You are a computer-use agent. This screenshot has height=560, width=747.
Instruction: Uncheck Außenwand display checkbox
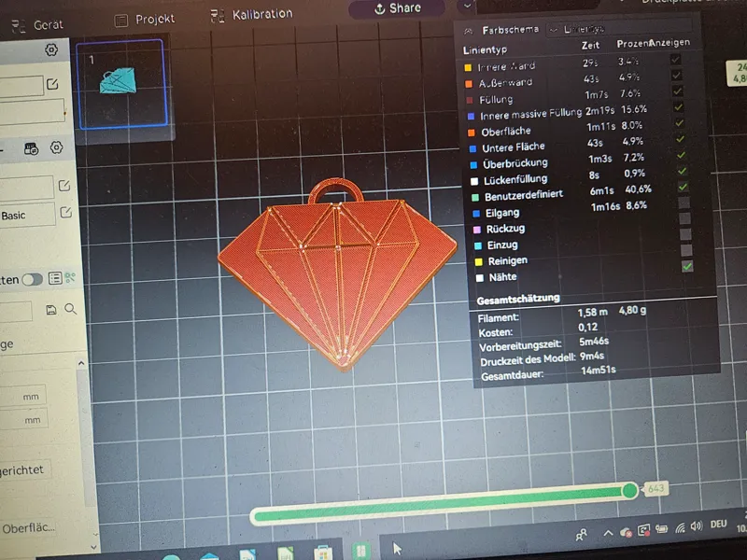point(676,76)
